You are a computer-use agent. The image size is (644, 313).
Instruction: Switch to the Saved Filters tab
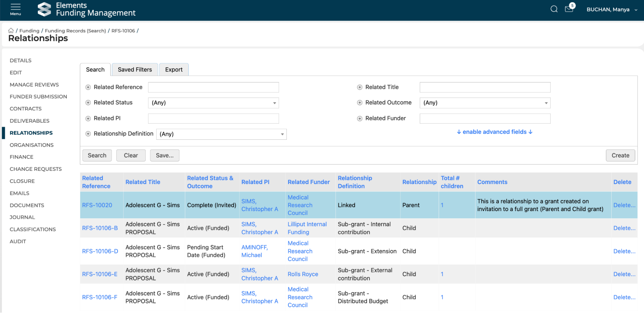[135, 70]
